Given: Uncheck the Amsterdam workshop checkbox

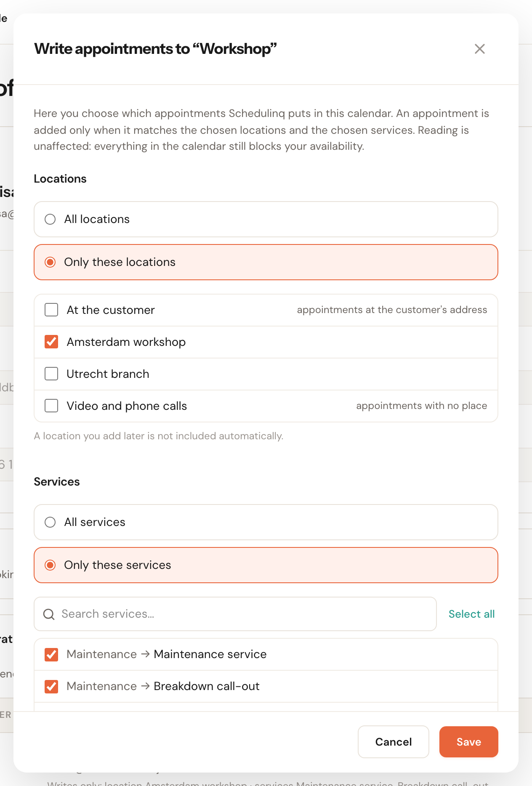Looking at the screenshot, I should [51, 342].
